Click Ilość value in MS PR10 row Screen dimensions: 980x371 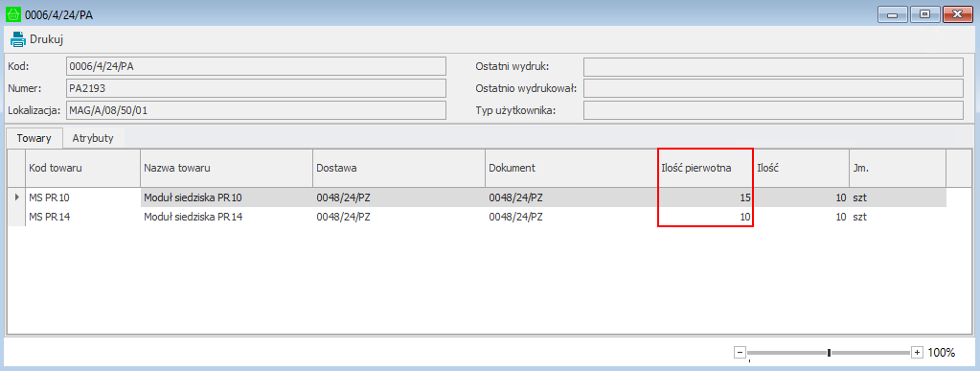pyautogui.click(x=801, y=198)
